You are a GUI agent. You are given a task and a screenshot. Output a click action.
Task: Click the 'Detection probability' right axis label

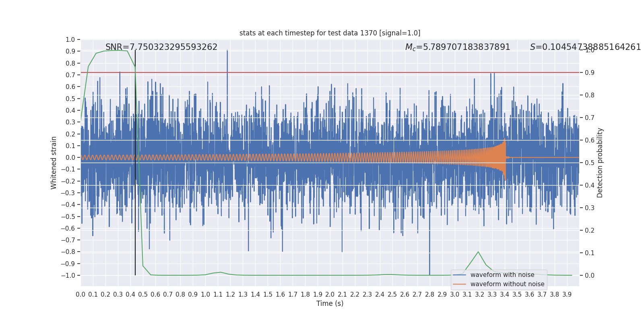pyautogui.click(x=600, y=163)
